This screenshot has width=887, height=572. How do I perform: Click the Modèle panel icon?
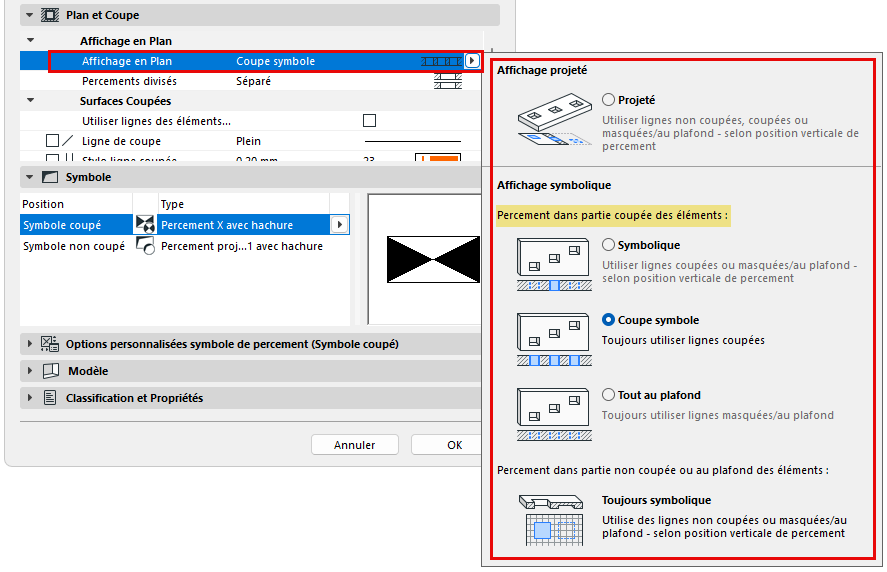[x=51, y=371]
